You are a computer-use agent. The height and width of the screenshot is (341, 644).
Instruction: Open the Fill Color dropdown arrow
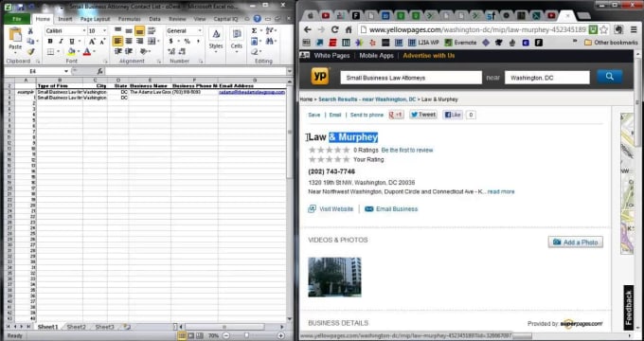point(80,52)
